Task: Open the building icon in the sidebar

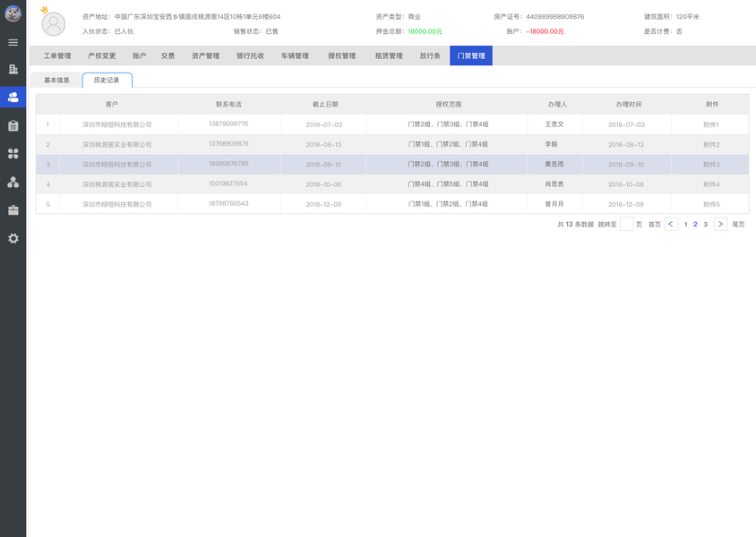Action: [13, 69]
